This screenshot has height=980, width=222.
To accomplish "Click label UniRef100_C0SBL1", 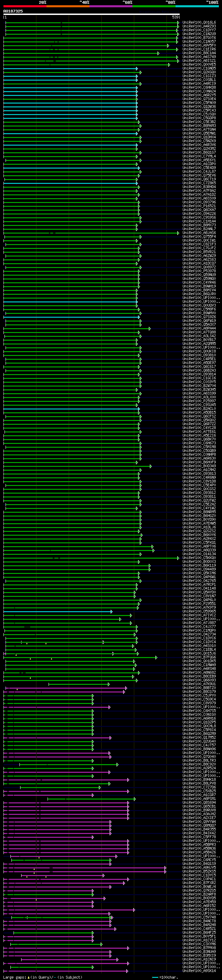I will tap(199, 80).
